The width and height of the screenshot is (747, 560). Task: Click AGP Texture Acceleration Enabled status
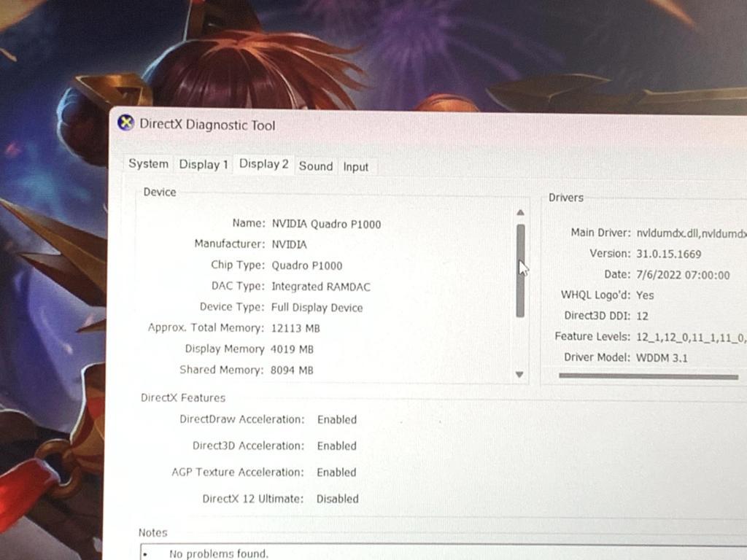pyautogui.click(x=336, y=472)
